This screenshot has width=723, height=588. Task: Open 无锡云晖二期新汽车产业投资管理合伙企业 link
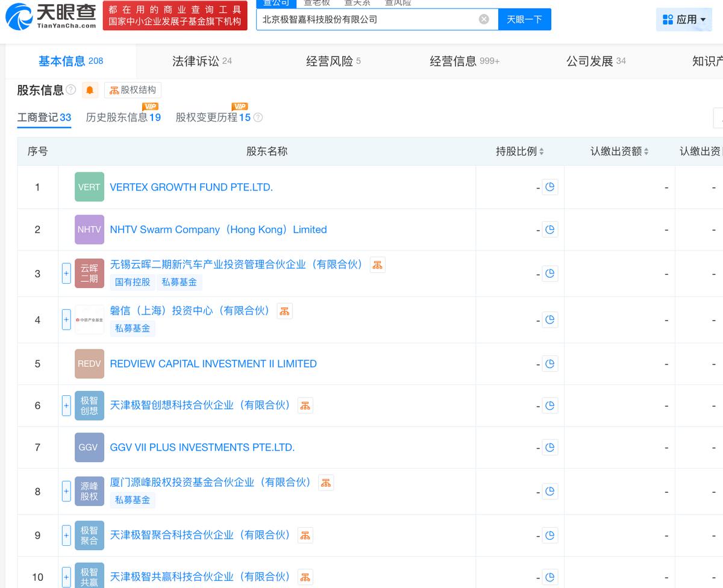coord(236,264)
